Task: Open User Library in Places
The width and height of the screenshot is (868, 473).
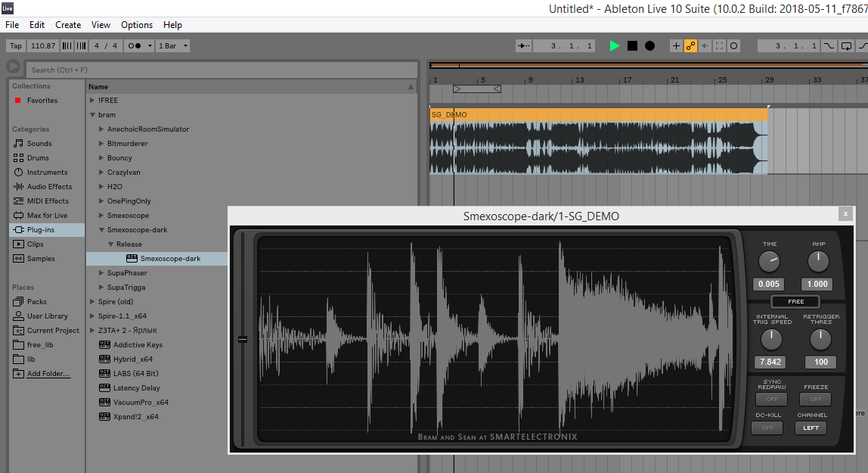Action: [47, 316]
